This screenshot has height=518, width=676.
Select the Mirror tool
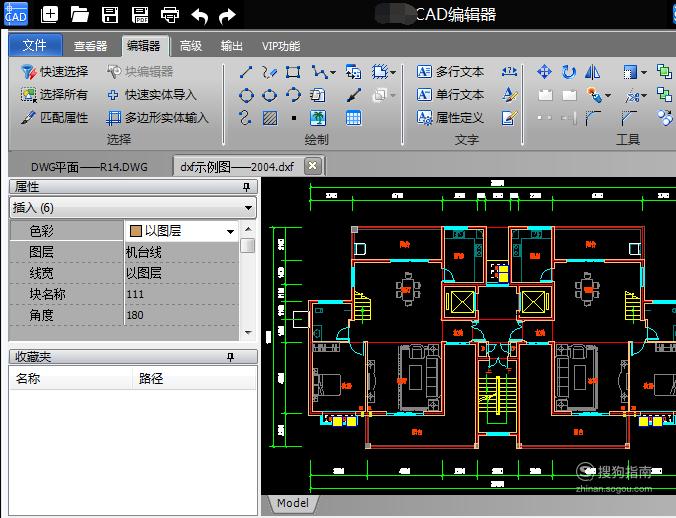593,72
